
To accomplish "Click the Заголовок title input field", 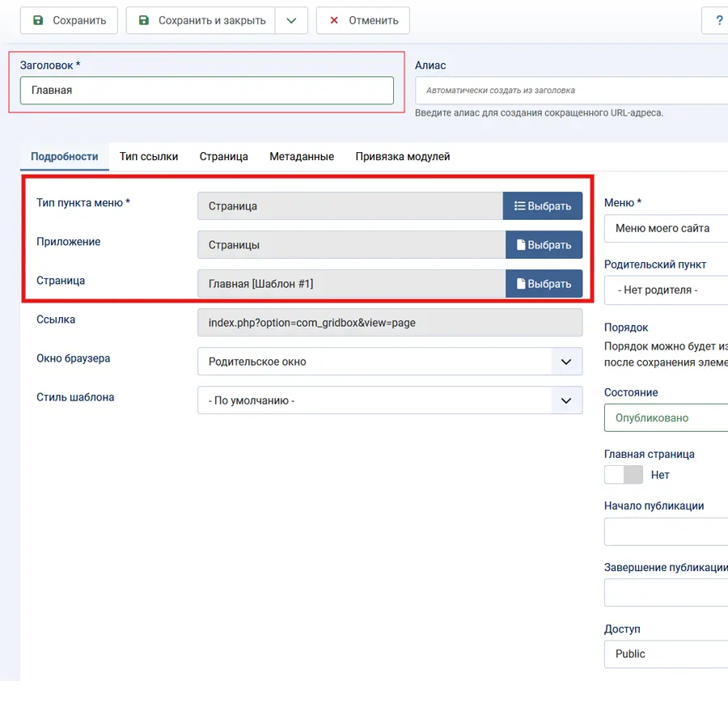I will click(206, 91).
